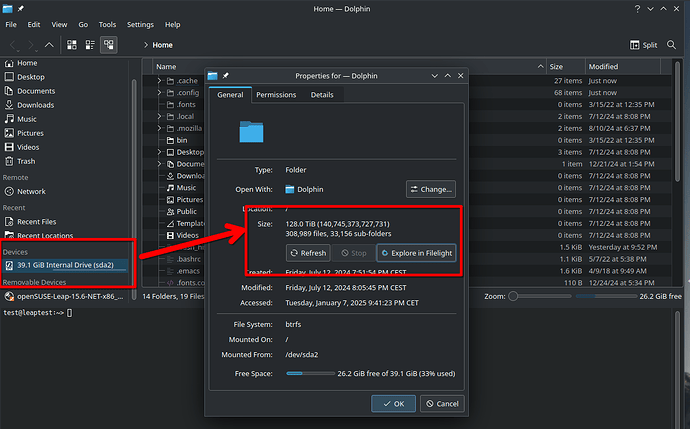Click the help question mark in title bar
This screenshot has height=429, width=690.
(x=637, y=8)
